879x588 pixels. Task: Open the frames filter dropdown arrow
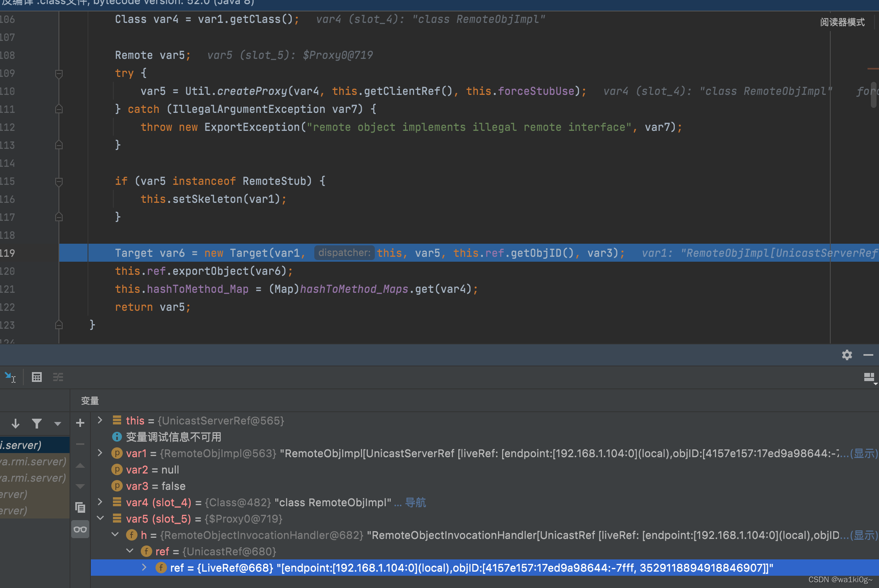(57, 424)
